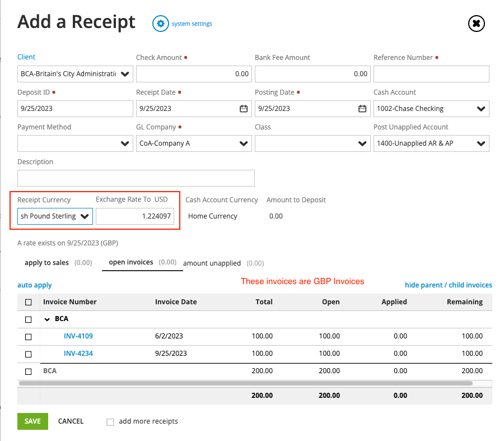The width and height of the screenshot is (504, 441).
Task: Click the auto apply link
Action: click(x=34, y=285)
